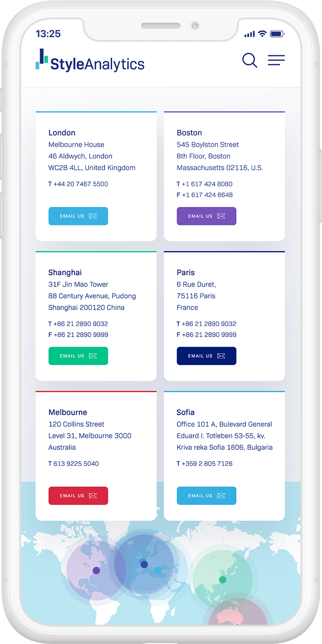Email the Shanghai office
Screen dimensions: 322x644
pyautogui.click(x=78, y=356)
